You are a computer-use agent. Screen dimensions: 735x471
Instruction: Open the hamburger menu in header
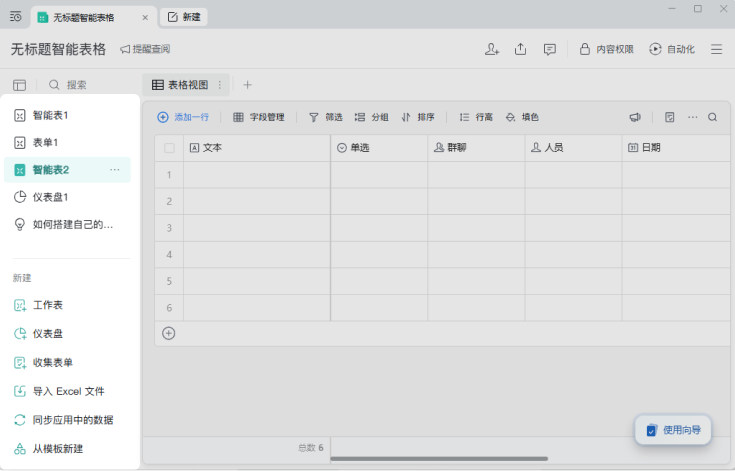(716, 49)
